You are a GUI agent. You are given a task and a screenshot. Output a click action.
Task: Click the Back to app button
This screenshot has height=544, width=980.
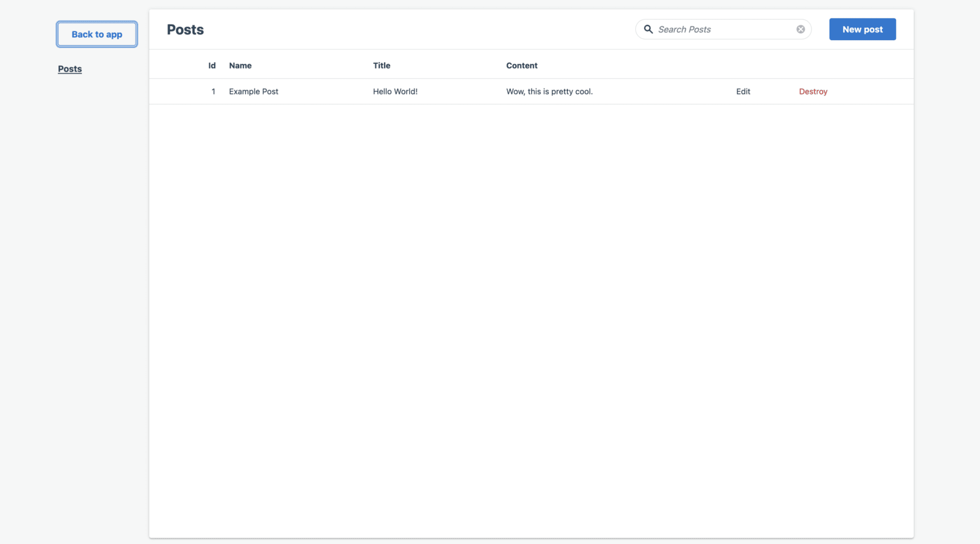tap(97, 34)
